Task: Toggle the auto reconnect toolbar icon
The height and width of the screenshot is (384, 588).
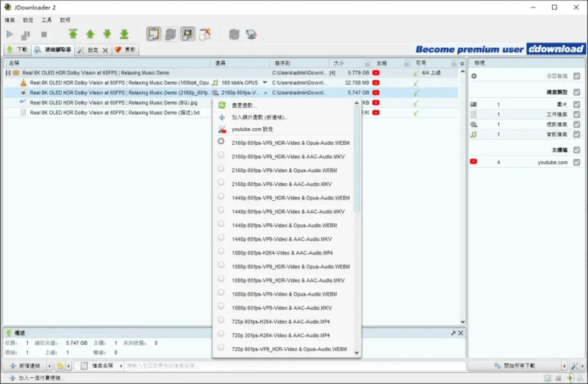Action: pyautogui.click(x=171, y=34)
